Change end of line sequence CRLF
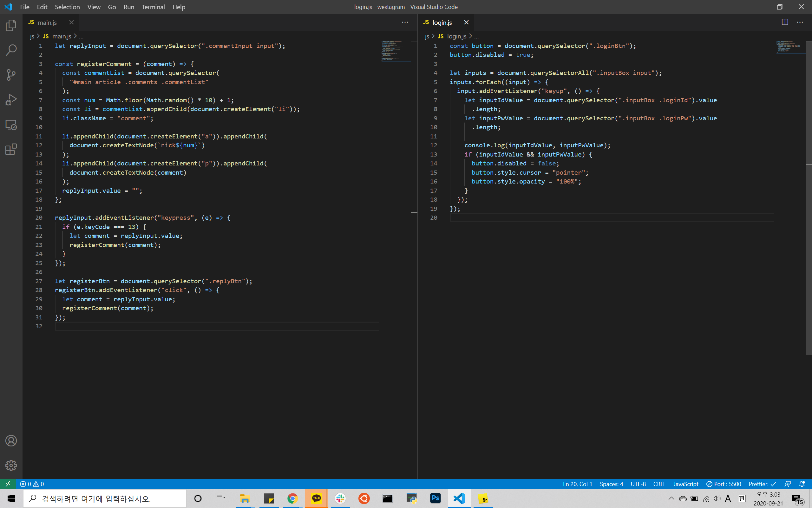The height and width of the screenshot is (508, 812). (x=659, y=484)
